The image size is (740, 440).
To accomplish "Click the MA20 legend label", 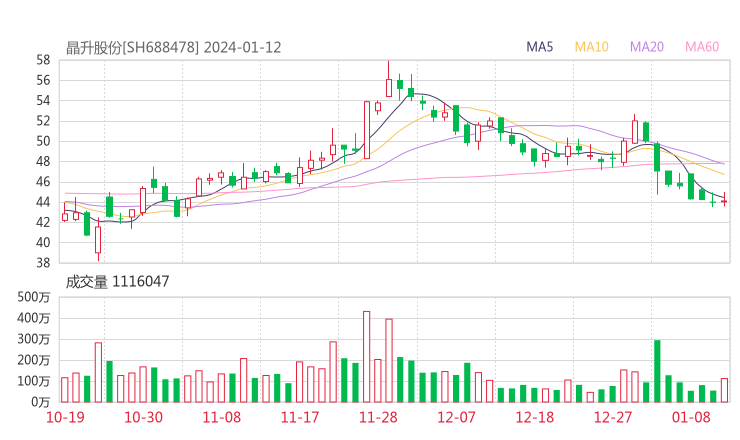I will (x=647, y=47).
